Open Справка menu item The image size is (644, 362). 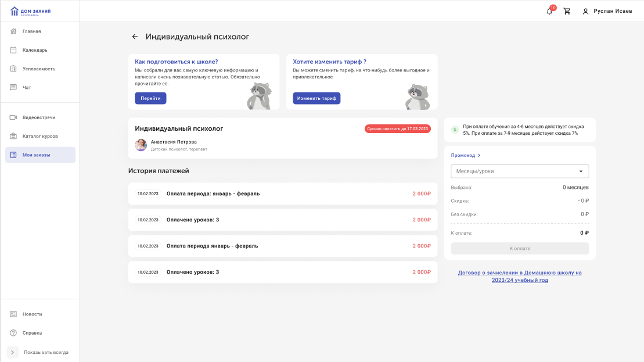pyautogui.click(x=40, y=333)
